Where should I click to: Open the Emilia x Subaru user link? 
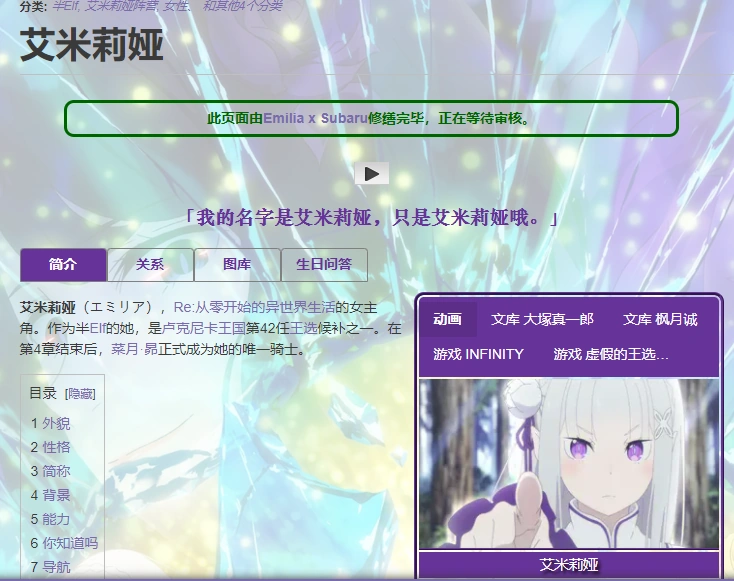click(x=315, y=118)
